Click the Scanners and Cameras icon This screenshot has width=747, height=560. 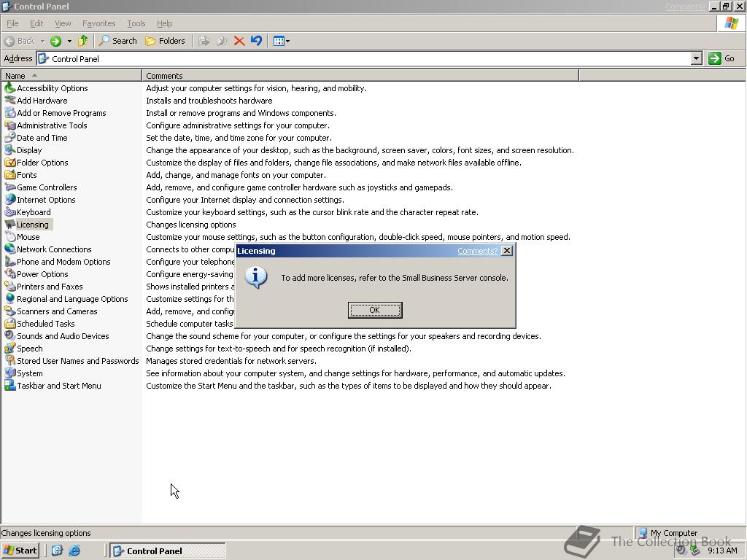(9, 311)
